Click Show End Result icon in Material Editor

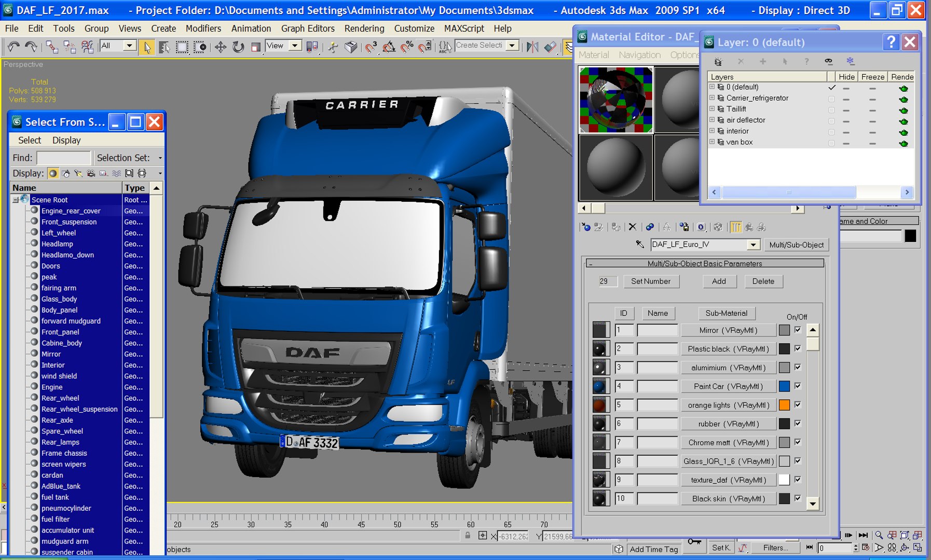pos(736,227)
